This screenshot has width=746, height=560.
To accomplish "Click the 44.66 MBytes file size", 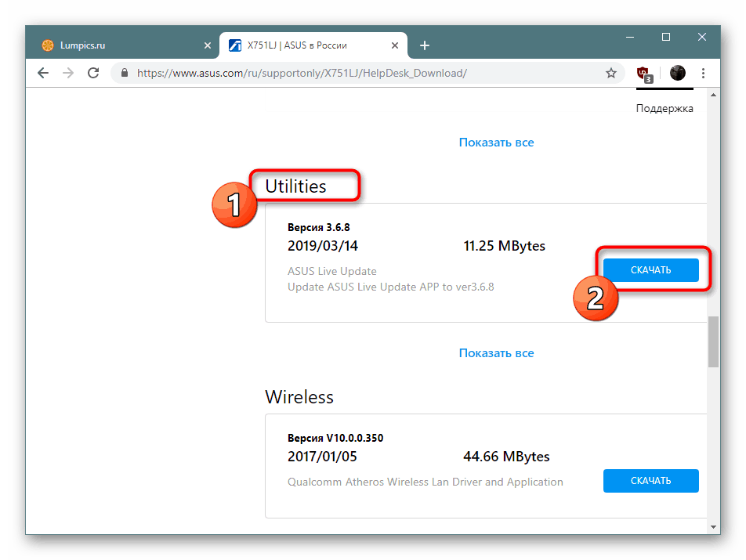I will pos(506,457).
